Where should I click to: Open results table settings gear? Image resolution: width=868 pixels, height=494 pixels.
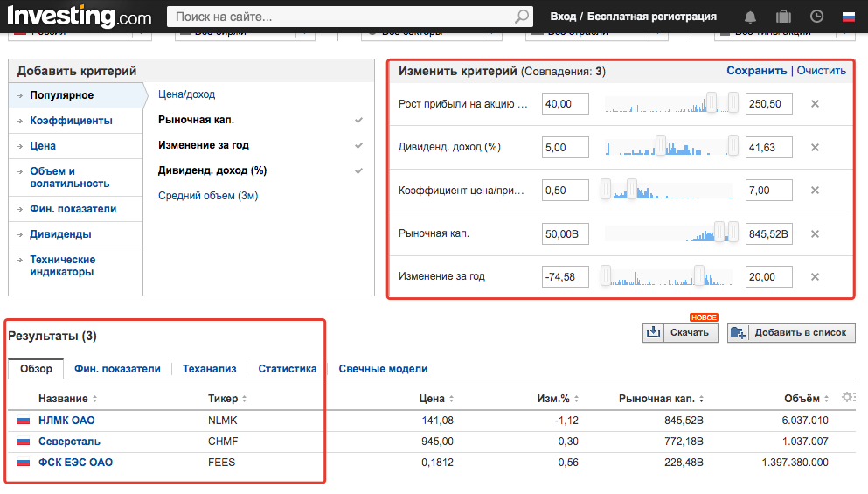click(847, 398)
